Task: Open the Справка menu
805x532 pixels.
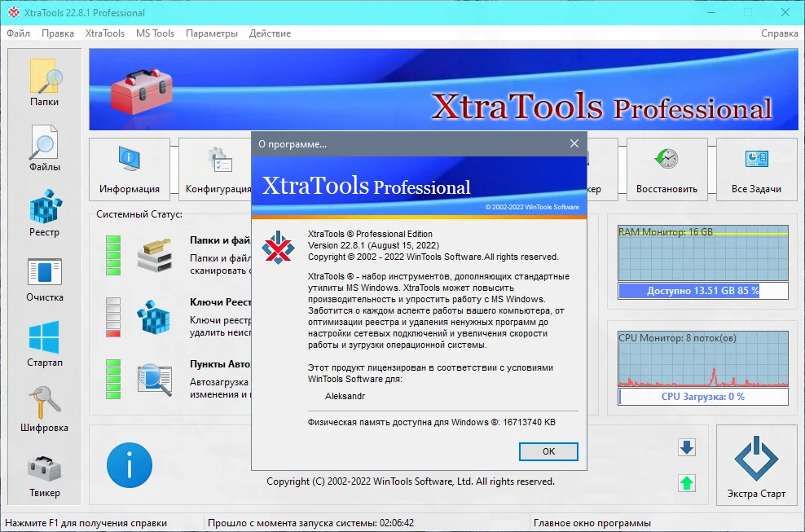Action: click(x=779, y=33)
